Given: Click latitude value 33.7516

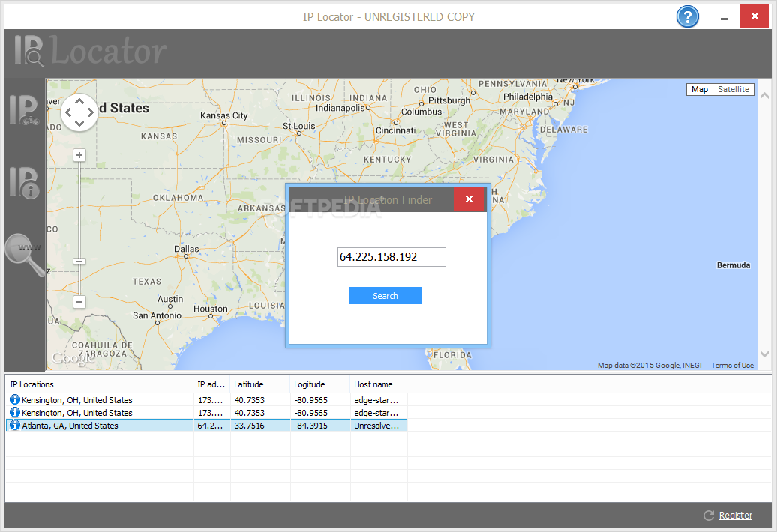Looking at the screenshot, I should [x=249, y=426].
